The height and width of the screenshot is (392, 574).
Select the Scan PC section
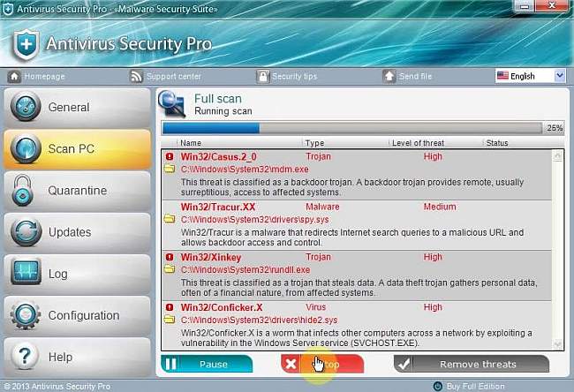coord(77,149)
